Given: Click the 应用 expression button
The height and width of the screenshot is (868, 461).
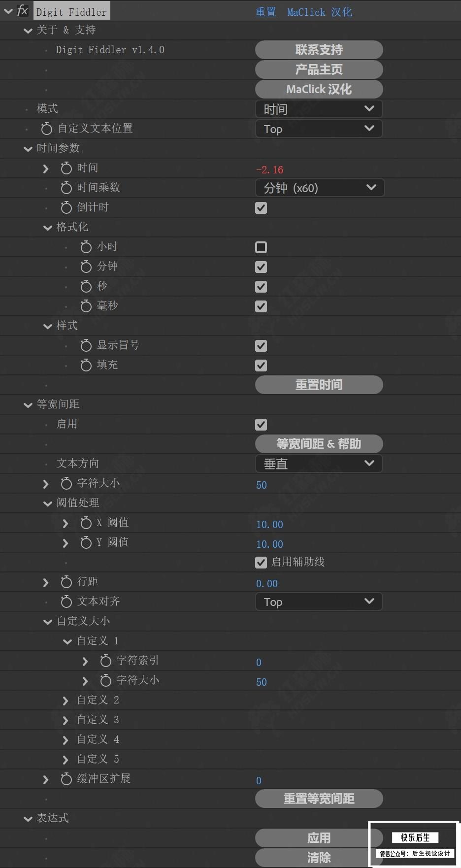Looking at the screenshot, I should (319, 838).
